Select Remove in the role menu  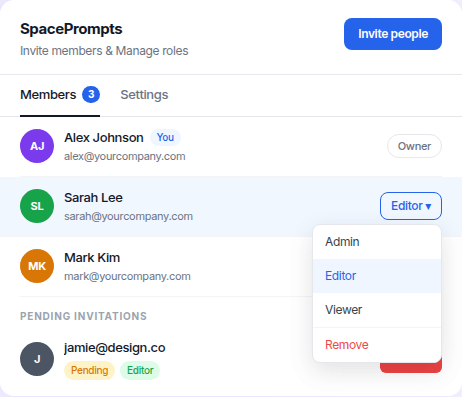click(x=377, y=345)
